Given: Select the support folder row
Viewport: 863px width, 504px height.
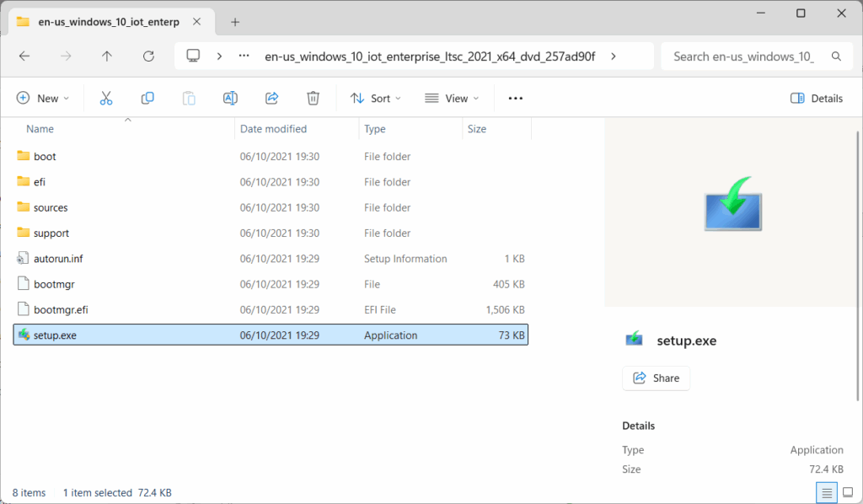Looking at the screenshot, I should tap(271, 233).
